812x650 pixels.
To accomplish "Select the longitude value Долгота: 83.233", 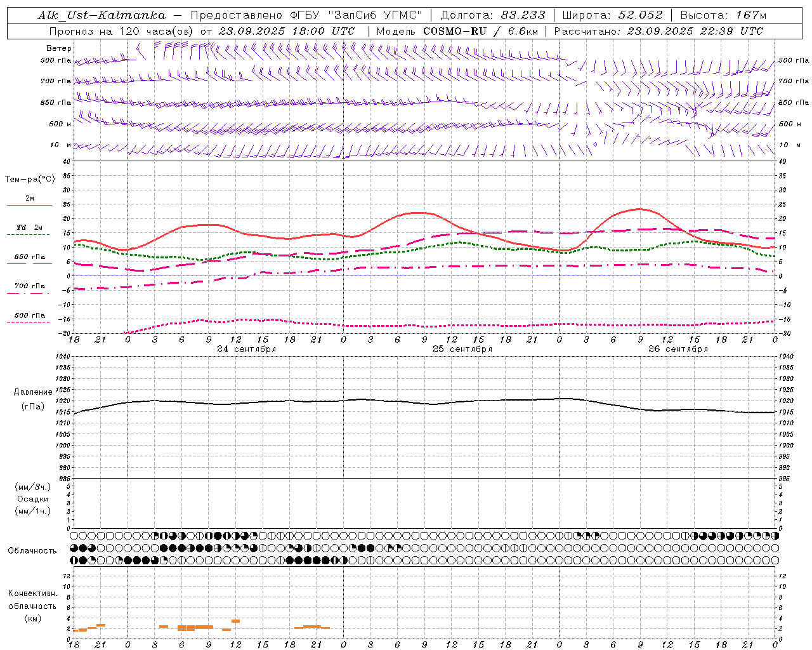I will click(x=493, y=15).
